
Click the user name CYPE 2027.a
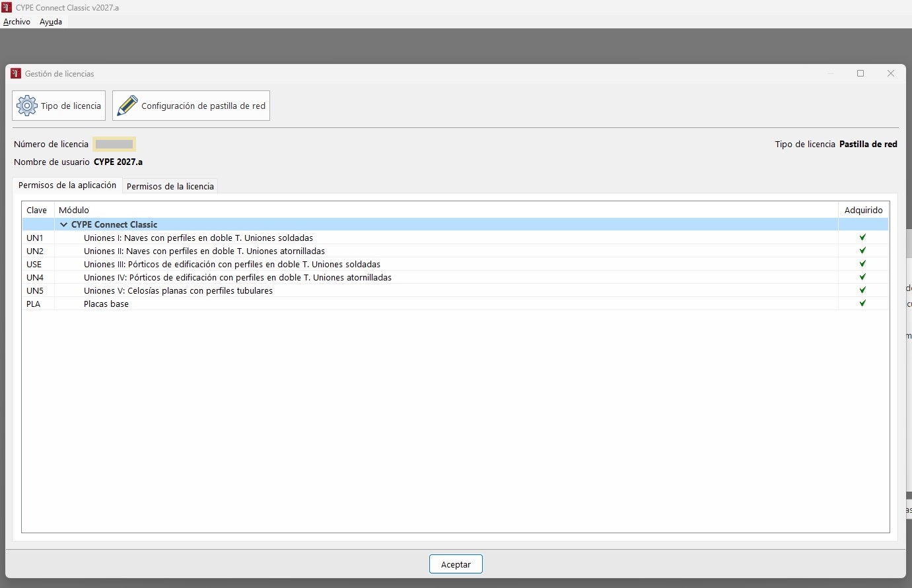point(118,162)
